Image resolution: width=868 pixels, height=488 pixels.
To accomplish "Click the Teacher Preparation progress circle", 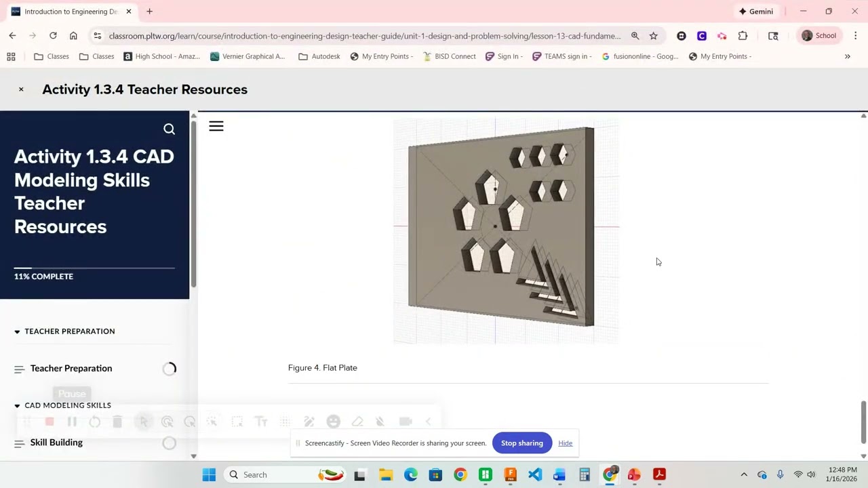I will coord(170,369).
